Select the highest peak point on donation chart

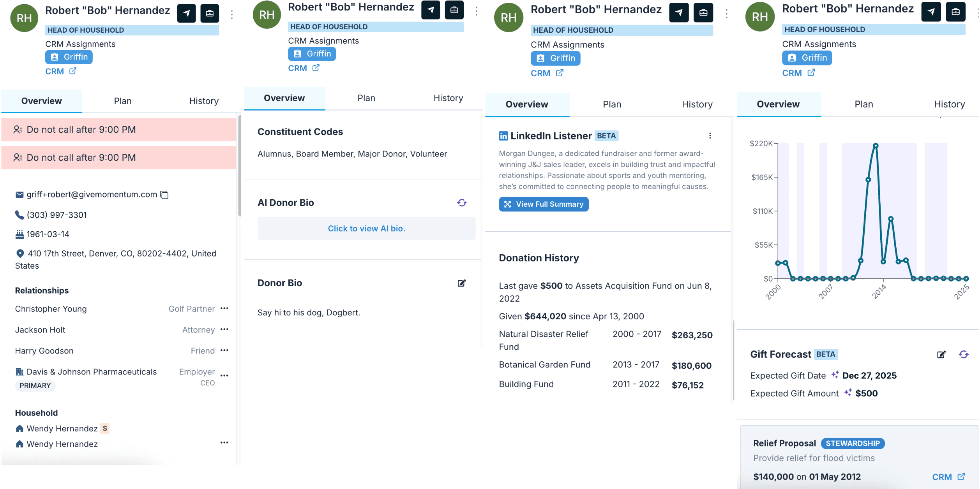pyautogui.click(x=876, y=146)
